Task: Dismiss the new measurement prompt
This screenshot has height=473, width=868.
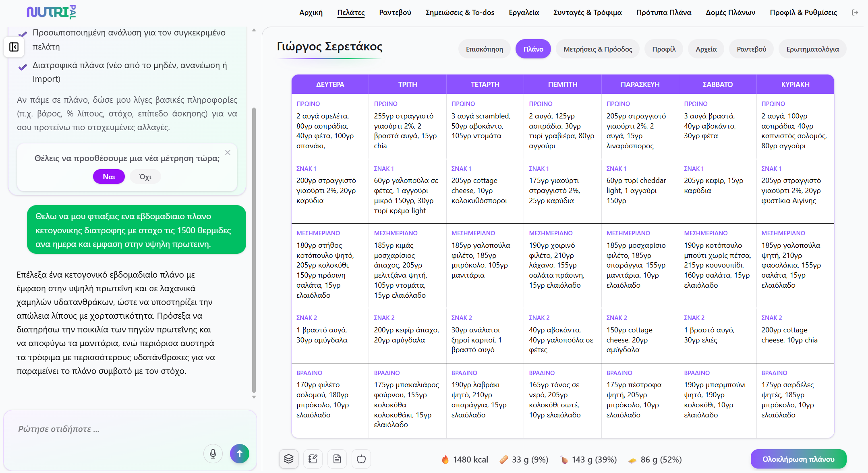Action: (x=228, y=152)
